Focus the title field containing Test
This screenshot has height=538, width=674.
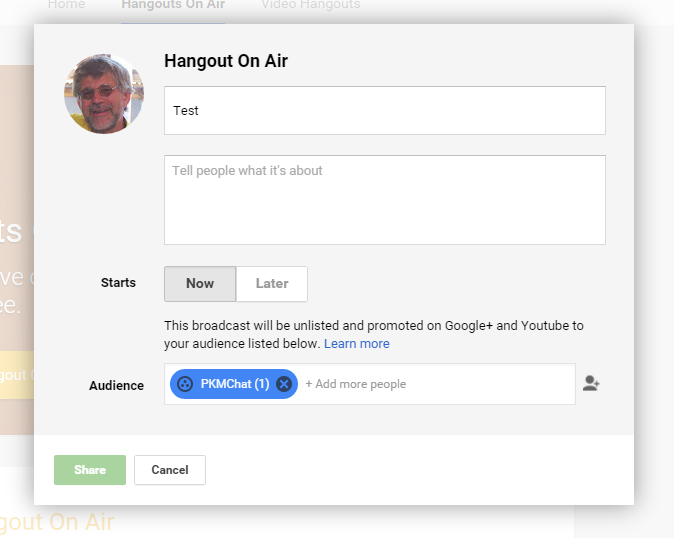tap(385, 111)
